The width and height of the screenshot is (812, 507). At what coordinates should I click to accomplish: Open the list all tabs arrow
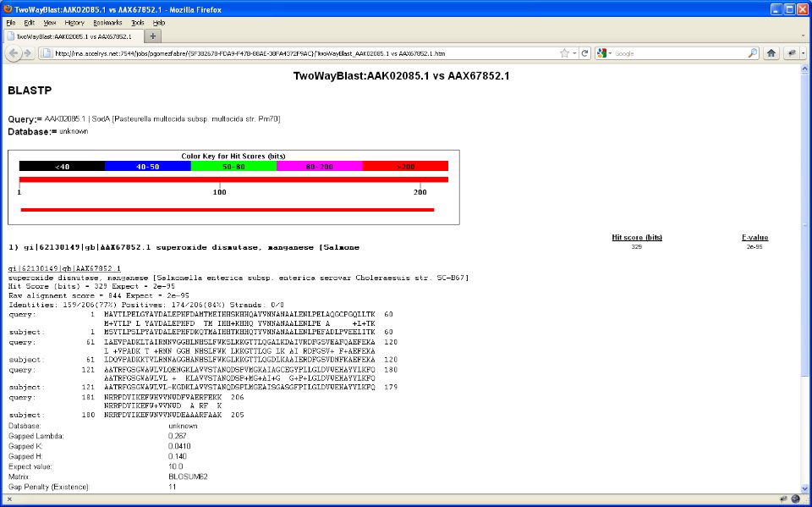click(804, 36)
